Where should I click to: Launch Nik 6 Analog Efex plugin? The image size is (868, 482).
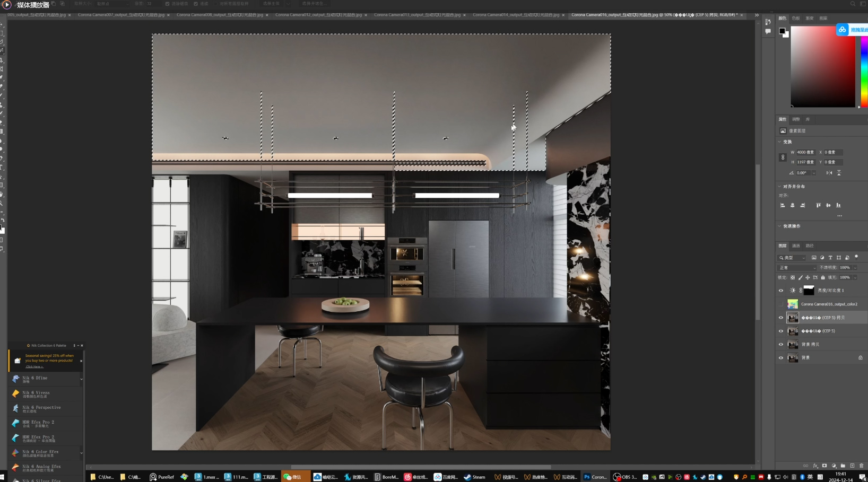coord(45,468)
